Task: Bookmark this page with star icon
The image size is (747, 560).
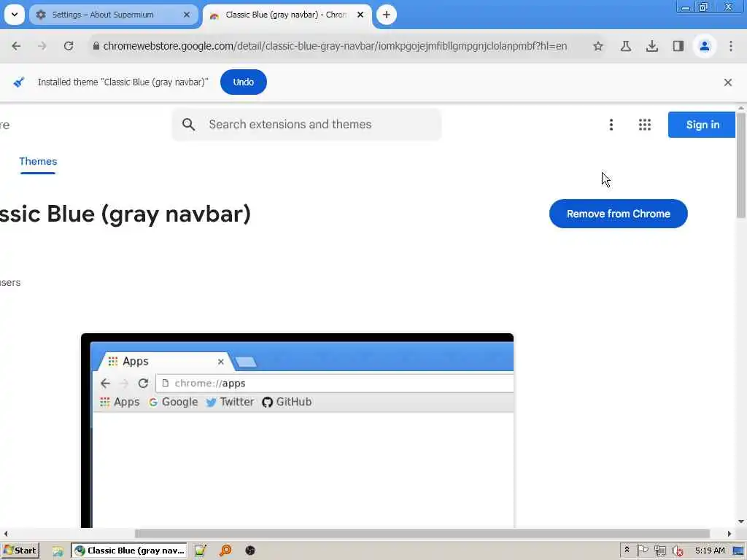Action: pyautogui.click(x=598, y=46)
